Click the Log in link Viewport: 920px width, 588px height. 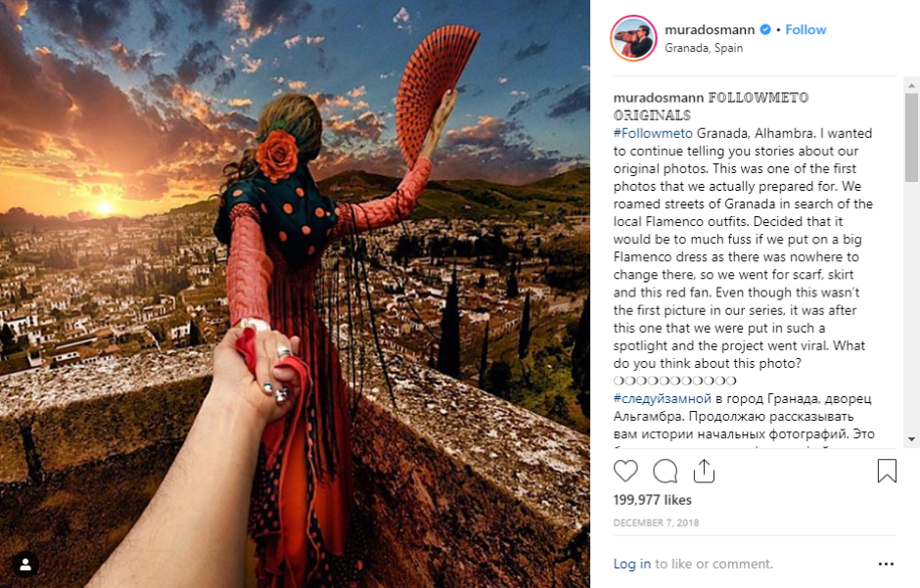pyautogui.click(x=632, y=564)
